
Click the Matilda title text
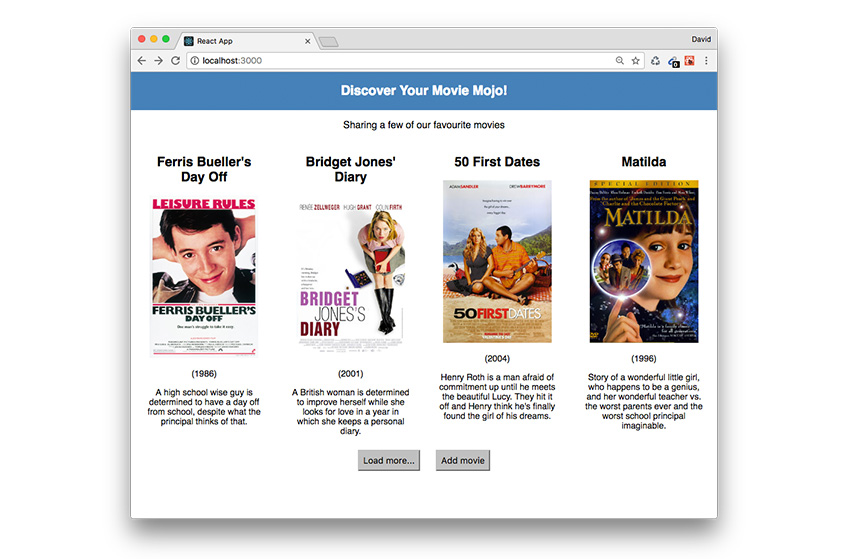tap(644, 162)
